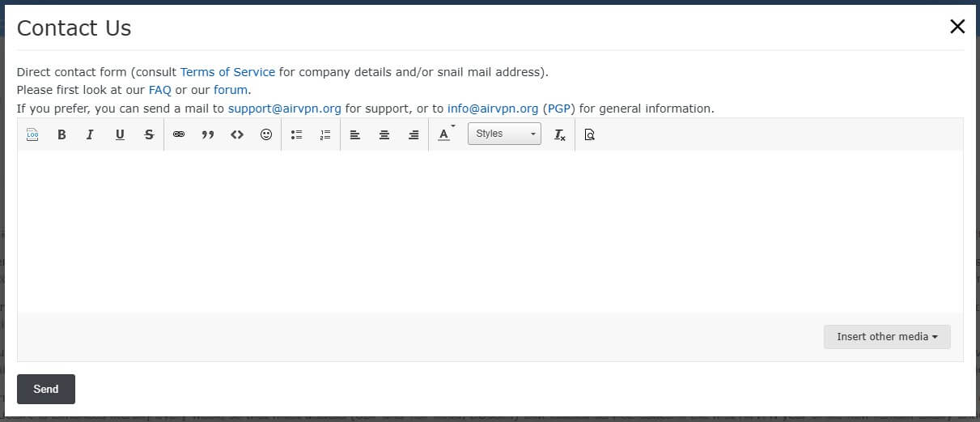Click the insert link icon
Image resolution: width=980 pixels, height=422 pixels.
tap(179, 135)
